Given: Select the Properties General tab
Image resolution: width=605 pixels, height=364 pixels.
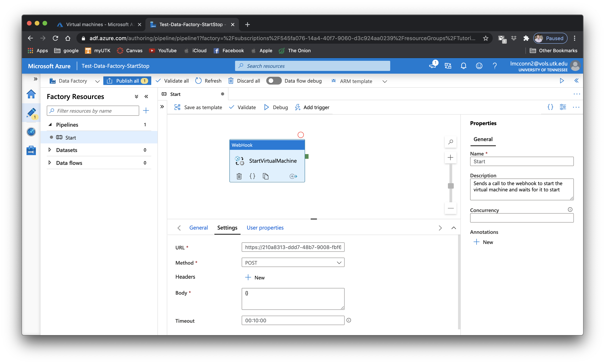Looking at the screenshot, I should click(483, 139).
